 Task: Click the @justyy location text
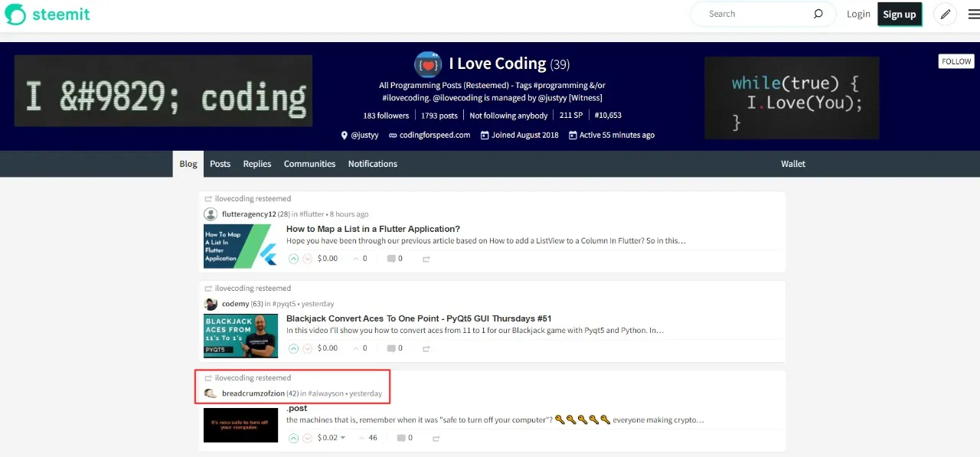364,135
